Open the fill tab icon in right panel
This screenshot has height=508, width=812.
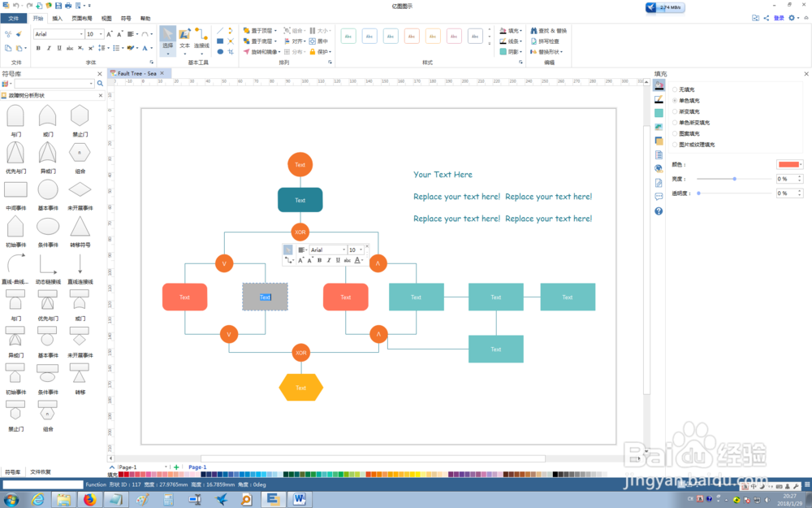click(659, 85)
